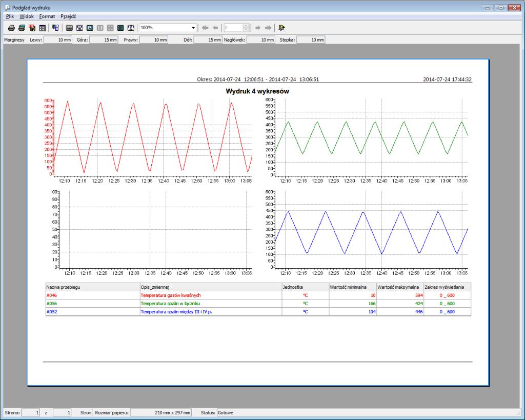
Task: Click the minimum value 166 in the table
Action: [x=372, y=304]
